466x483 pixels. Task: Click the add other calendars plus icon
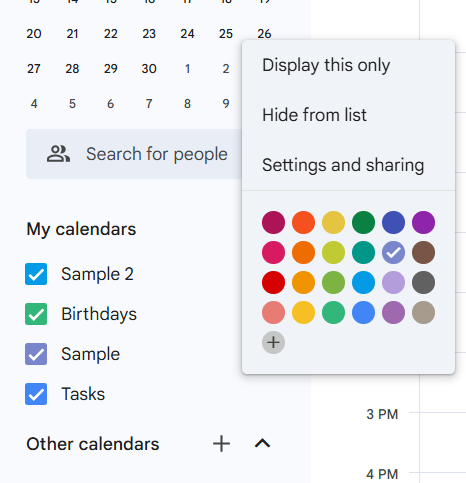click(x=221, y=444)
